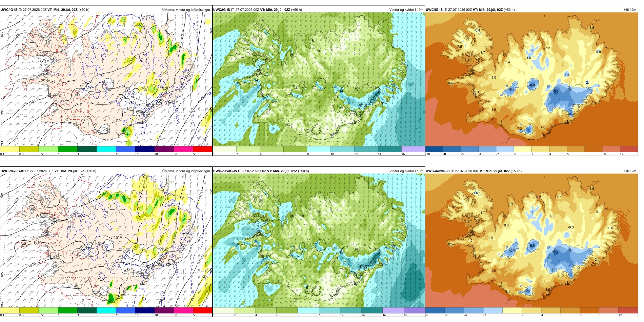
Task: Click the pink 30 swatch in the bottom precipitation legend
Action: click(183, 310)
